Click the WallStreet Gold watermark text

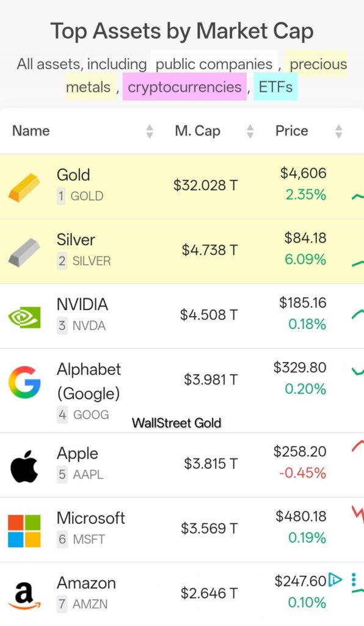coord(177,422)
